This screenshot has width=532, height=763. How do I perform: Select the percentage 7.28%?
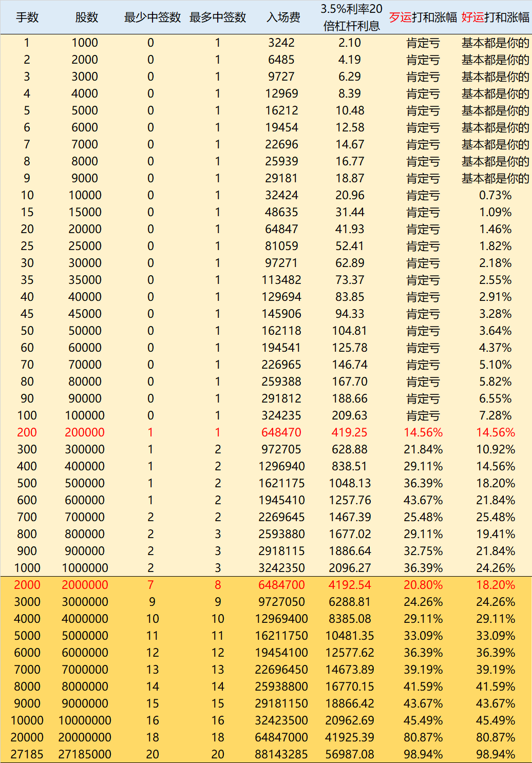click(x=496, y=415)
